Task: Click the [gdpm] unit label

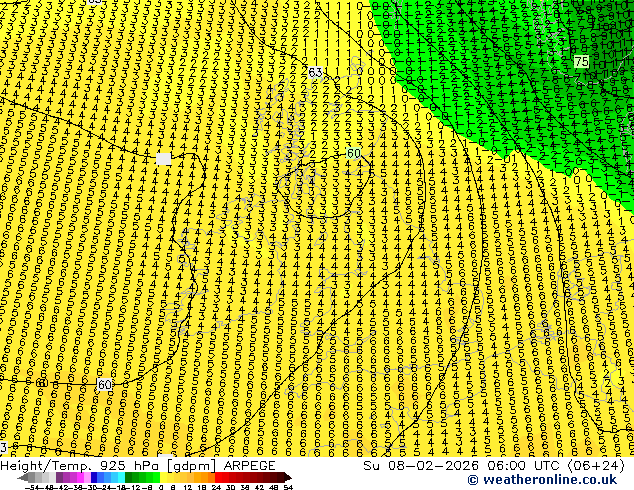Action: 192,466
